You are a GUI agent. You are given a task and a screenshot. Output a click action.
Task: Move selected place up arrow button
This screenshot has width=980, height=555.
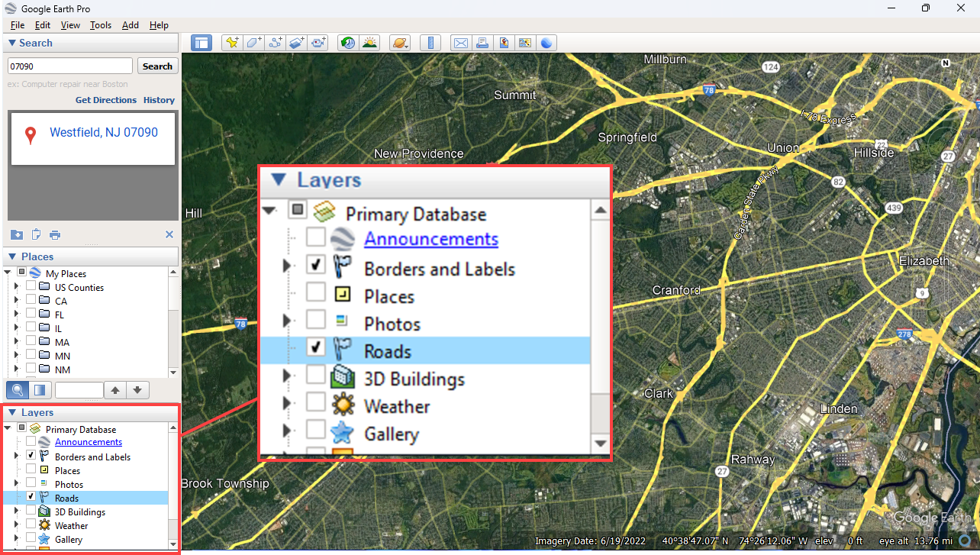click(115, 390)
